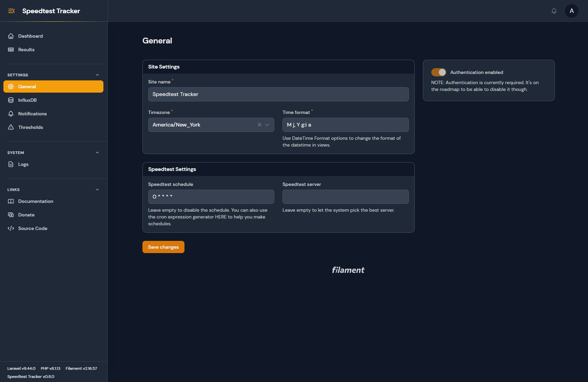Open Notifications settings
This screenshot has height=382, width=588.
pos(53,114)
